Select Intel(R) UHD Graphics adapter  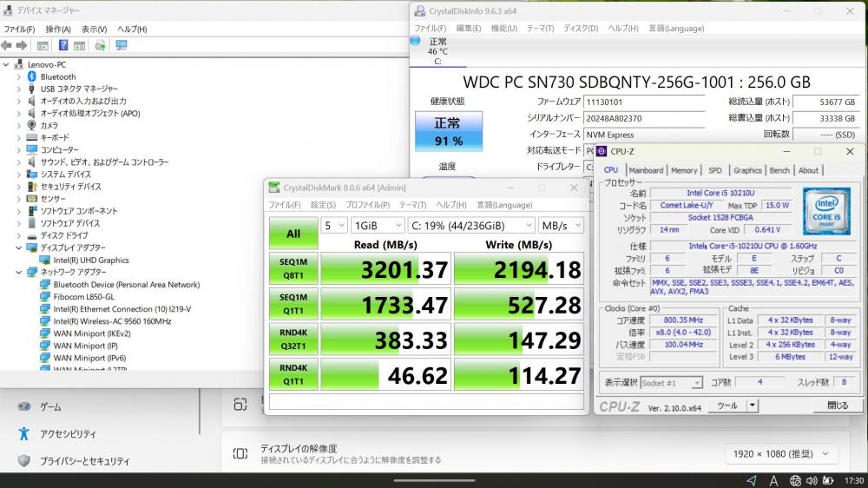click(x=91, y=260)
